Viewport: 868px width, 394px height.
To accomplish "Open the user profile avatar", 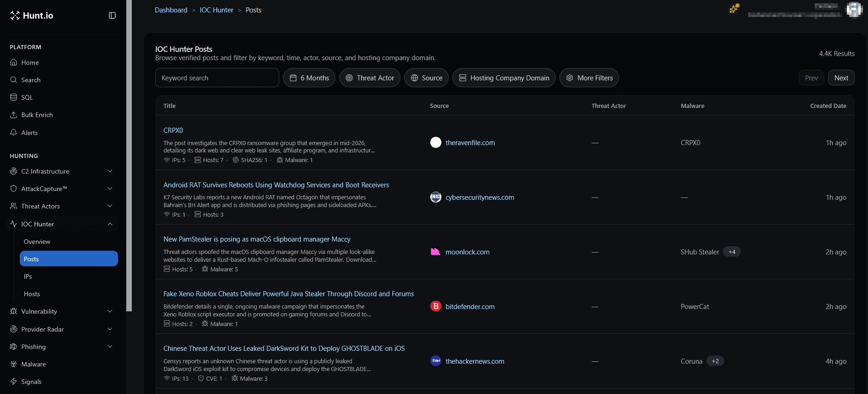I will tap(854, 9).
